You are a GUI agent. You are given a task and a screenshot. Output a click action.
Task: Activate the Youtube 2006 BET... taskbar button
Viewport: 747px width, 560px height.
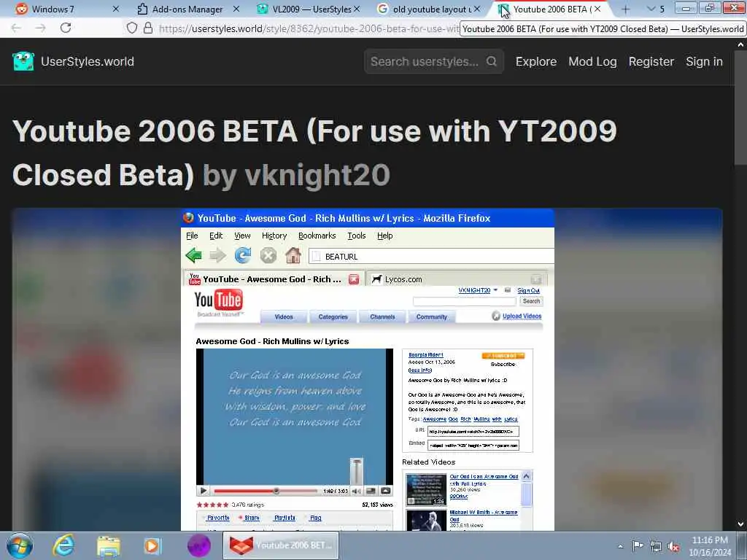click(x=281, y=545)
